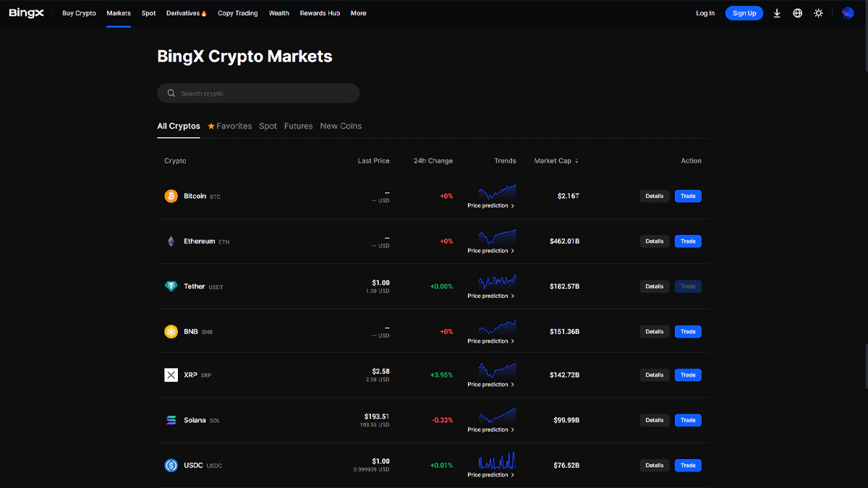Expand USDC Price prediction chevron
The image size is (868, 488).
[x=513, y=475]
